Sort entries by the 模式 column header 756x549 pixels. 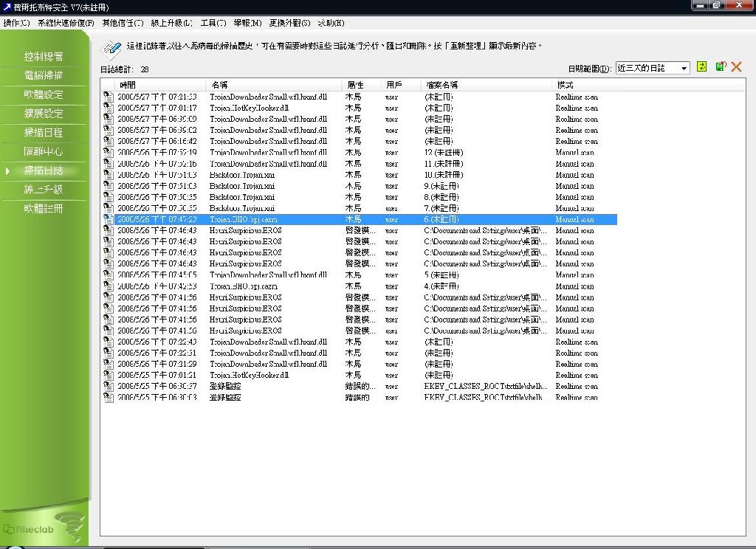565,85
